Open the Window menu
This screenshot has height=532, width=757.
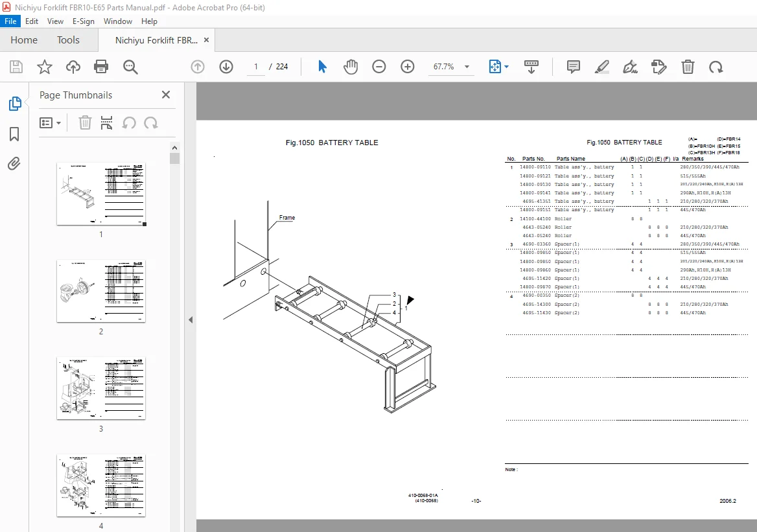(118, 21)
